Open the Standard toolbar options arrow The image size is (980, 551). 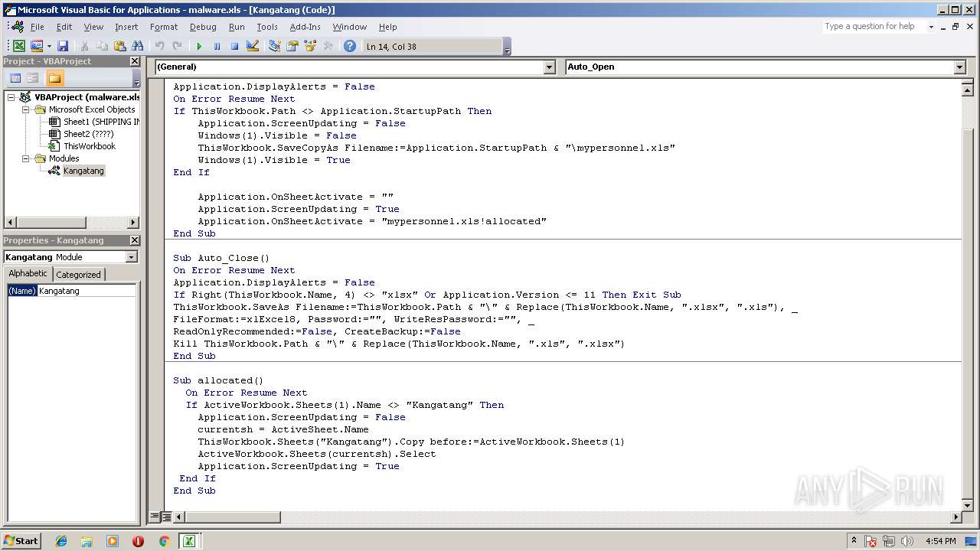[507, 47]
